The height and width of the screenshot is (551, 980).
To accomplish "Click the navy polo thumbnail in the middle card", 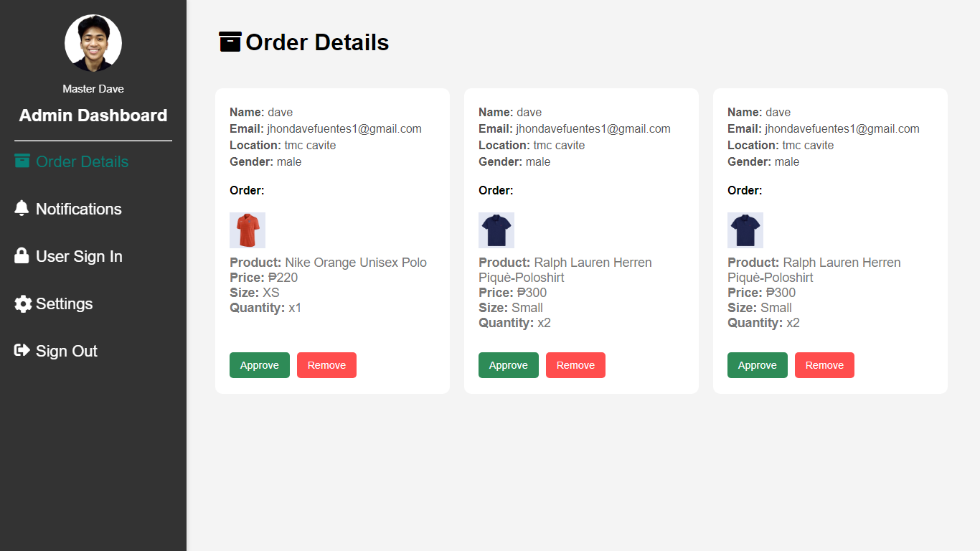I will (496, 230).
